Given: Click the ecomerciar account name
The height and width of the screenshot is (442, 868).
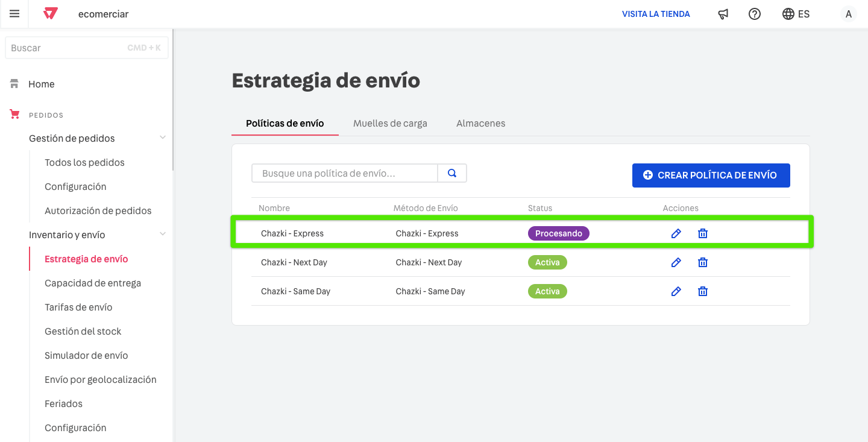Looking at the screenshot, I should coord(103,14).
